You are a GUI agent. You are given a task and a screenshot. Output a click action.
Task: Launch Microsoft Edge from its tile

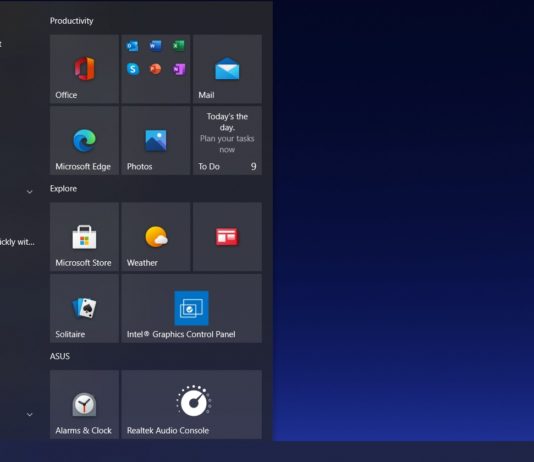[84, 140]
